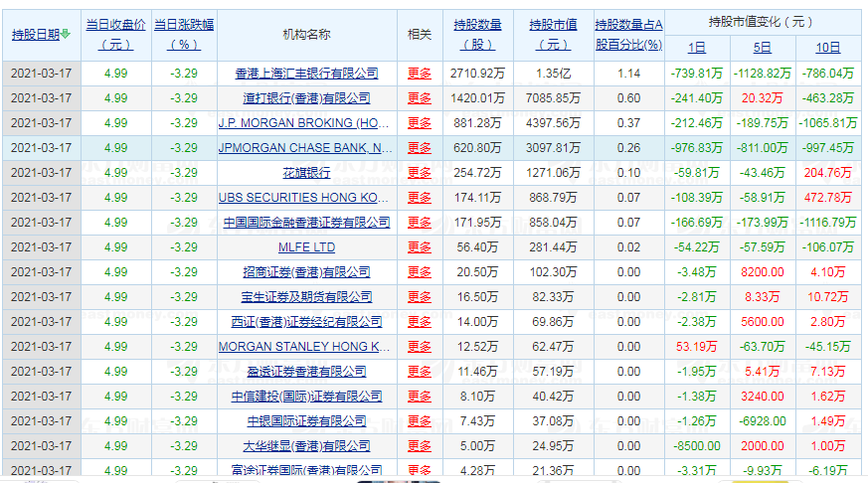The height and width of the screenshot is (483, 868).
Task: Click 更多 for 中信建投(国际)证券 row
Action: (x=420, y=397)
